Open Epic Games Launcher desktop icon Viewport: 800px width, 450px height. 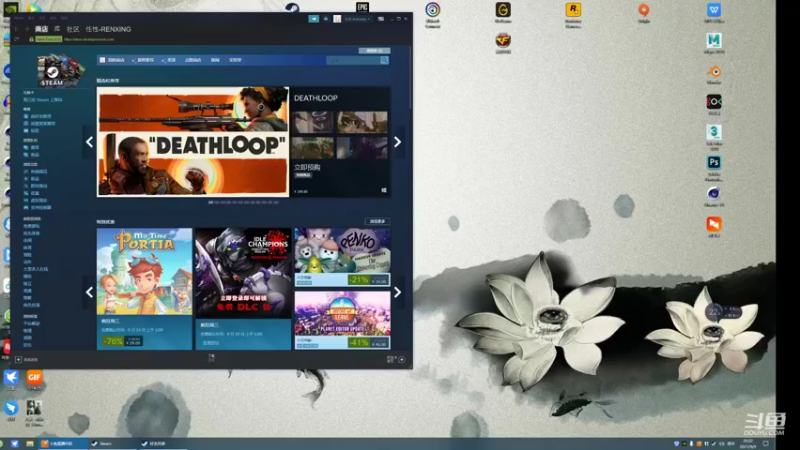pyautogui.click(x=362, y=7)
